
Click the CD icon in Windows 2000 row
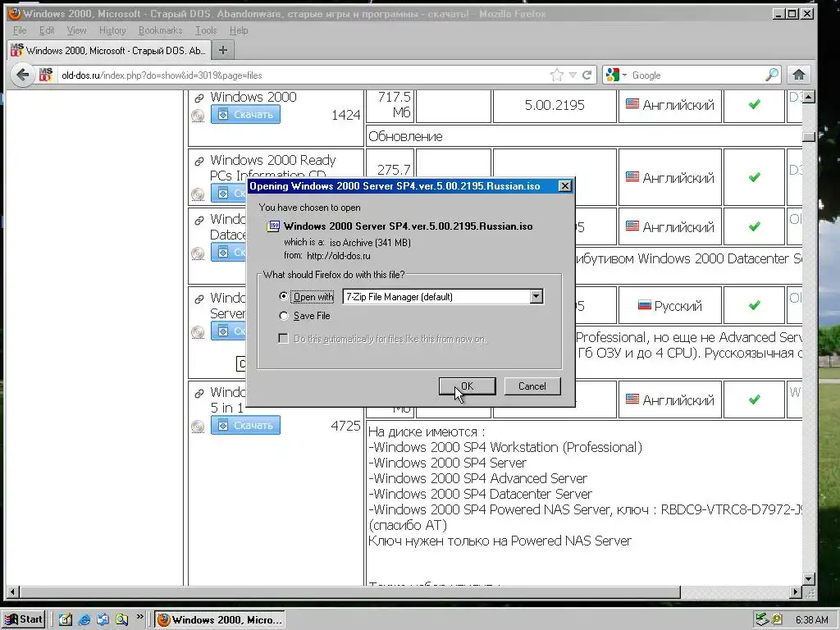198,116
